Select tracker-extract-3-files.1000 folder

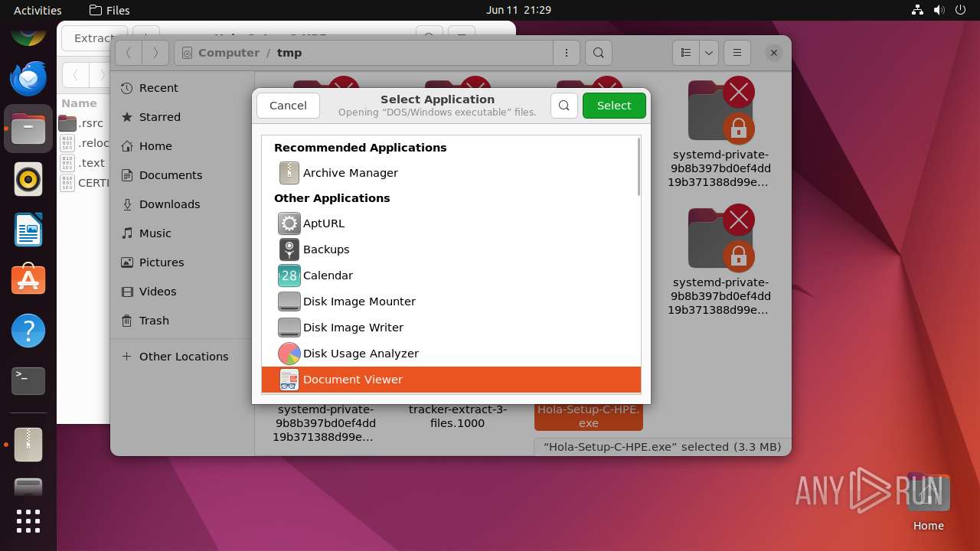click(457, 416)
